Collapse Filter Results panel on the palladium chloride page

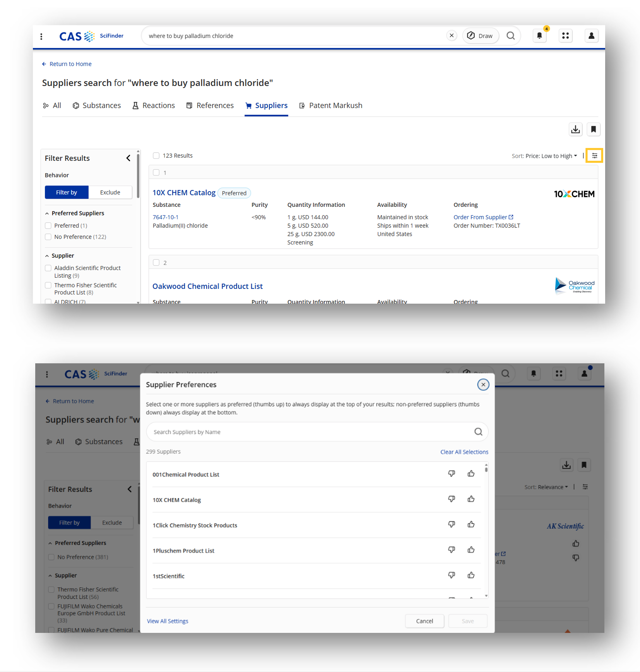[128, 158]
